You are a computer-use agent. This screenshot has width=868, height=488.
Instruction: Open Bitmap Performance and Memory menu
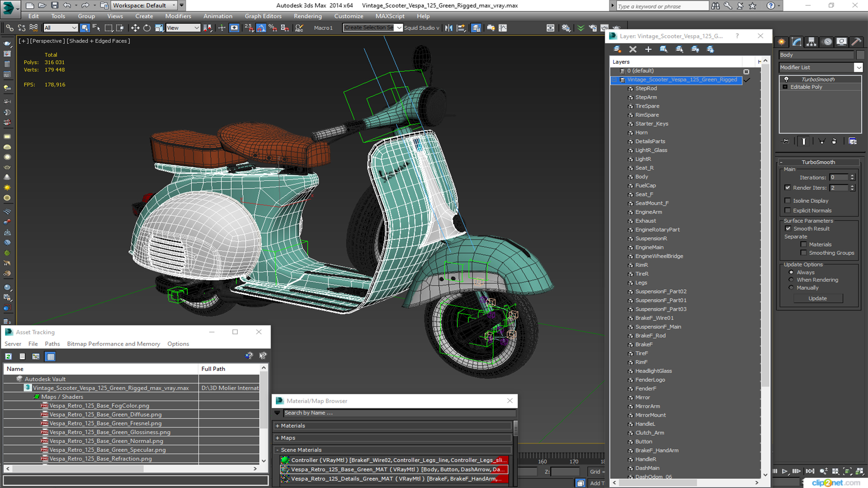point(113,344)
